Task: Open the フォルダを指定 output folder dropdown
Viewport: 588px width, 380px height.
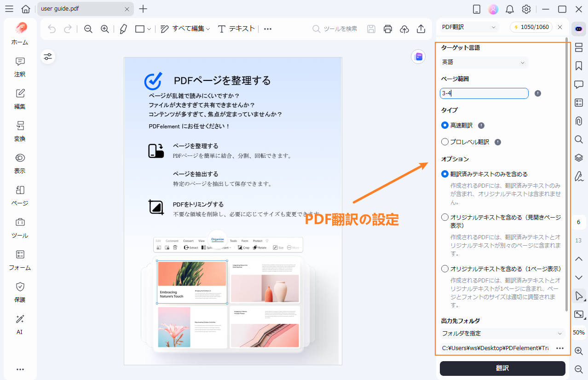Action: [502, 333]
